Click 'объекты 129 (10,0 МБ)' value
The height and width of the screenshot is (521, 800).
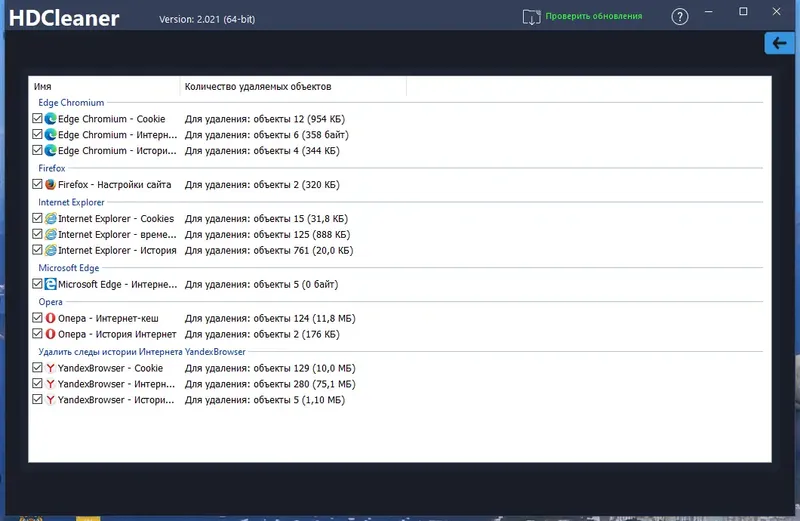pyautogui.click(x=305, y=368)
